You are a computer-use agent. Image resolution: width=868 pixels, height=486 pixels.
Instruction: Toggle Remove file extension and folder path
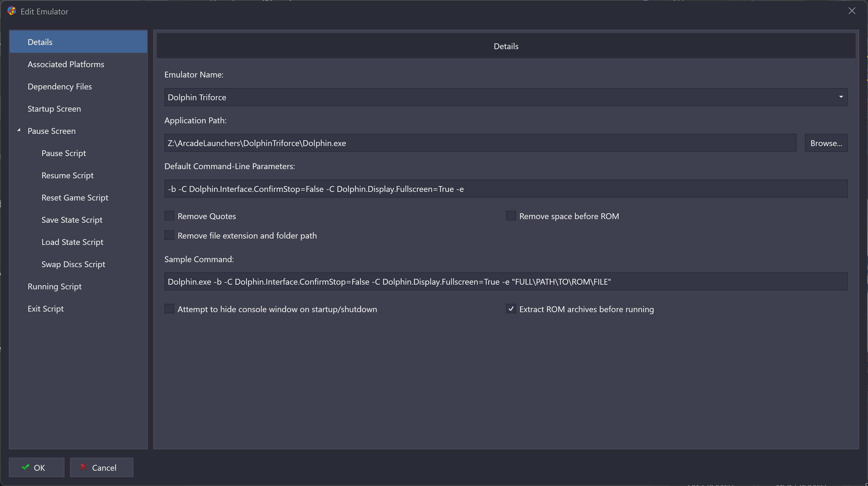point(169,235)
